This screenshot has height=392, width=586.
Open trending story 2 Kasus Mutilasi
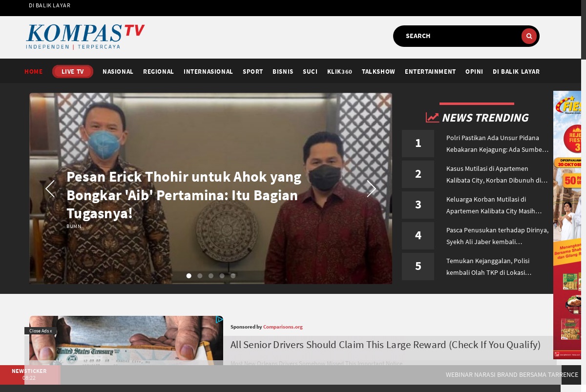click(x=497, y=174)
